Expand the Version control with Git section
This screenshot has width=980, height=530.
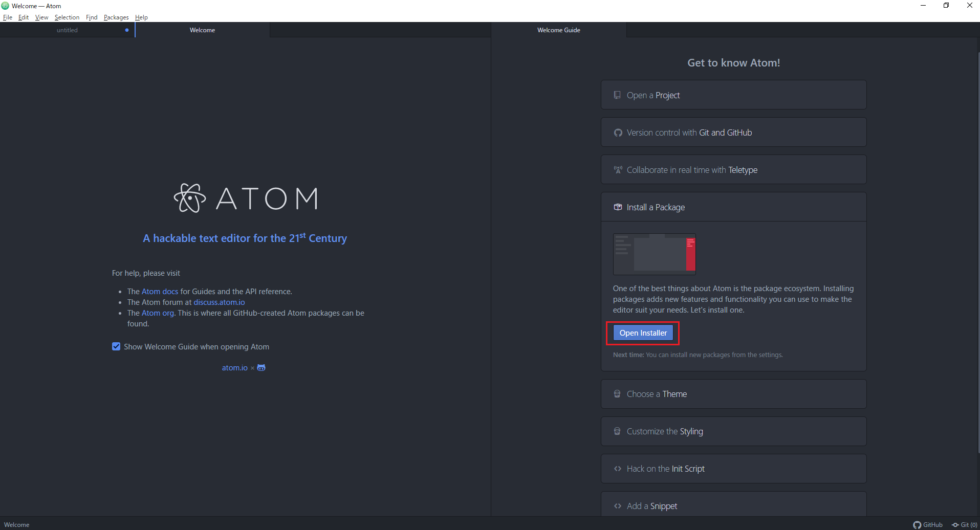[734, 132]
